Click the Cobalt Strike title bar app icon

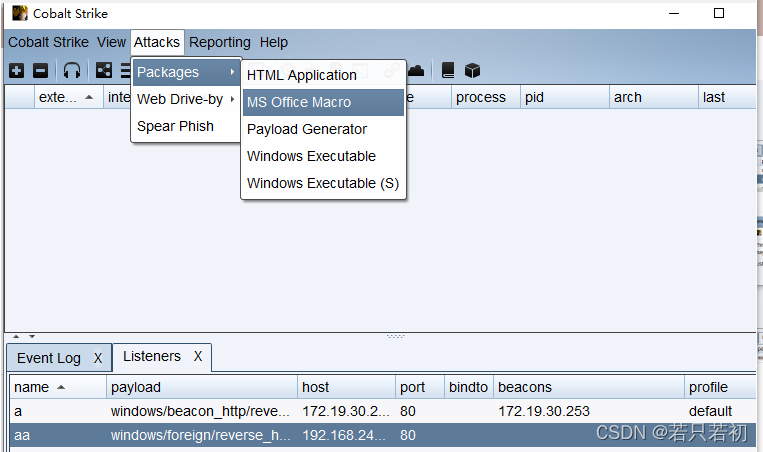(x=20, y=13)
